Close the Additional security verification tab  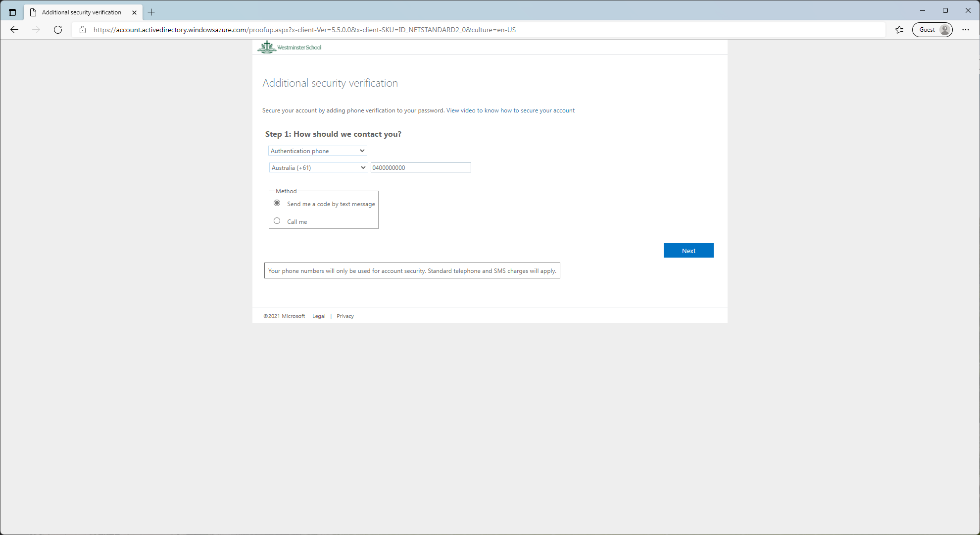click(x=134, y=12)
